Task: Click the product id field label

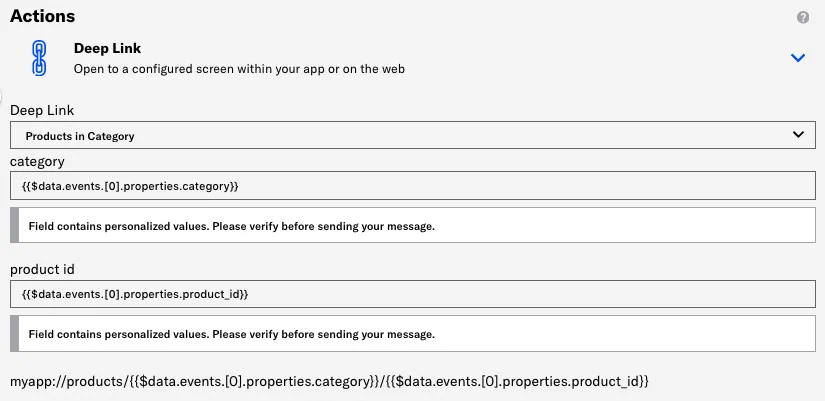Action: coord(43,269)
